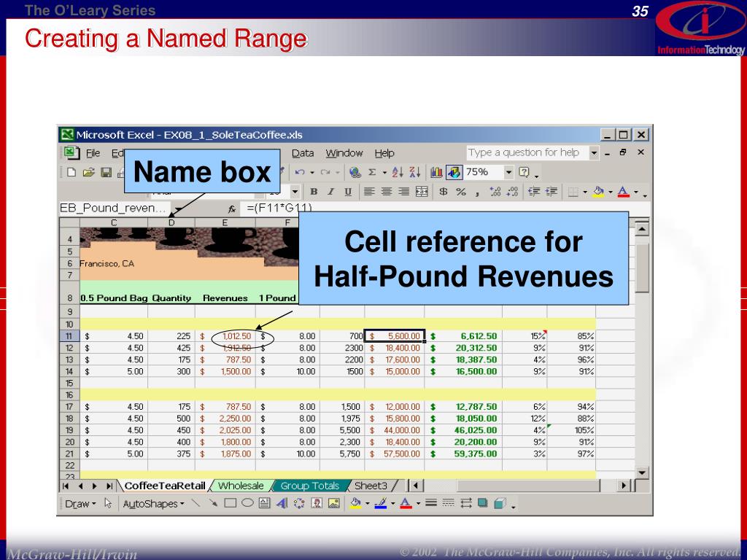The width and height of the screenshot is (747, 560).
Task: Switch to the Wholesale sheet tab
Action: click(x=241, y=486)
